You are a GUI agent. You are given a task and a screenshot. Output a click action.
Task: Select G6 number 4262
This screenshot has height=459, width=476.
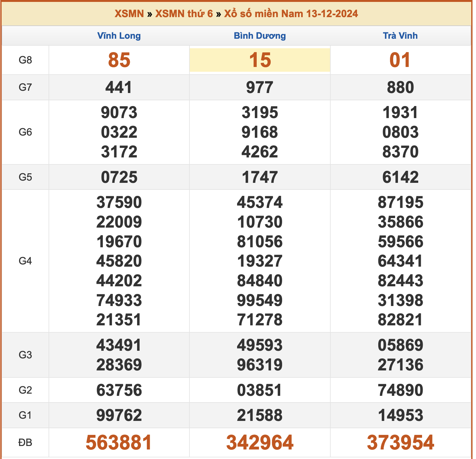point(260,152)
